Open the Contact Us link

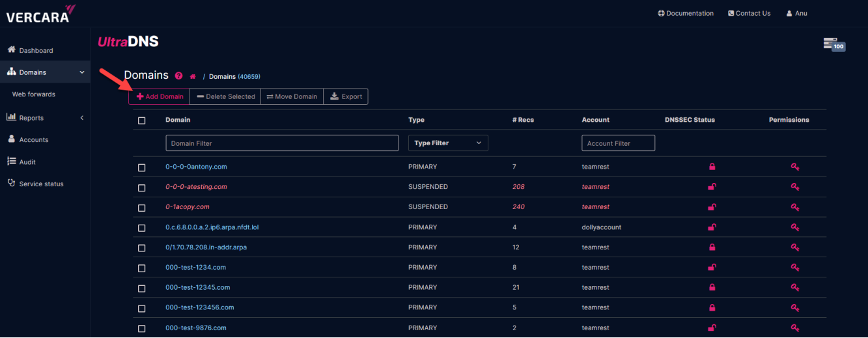point(749,13)
